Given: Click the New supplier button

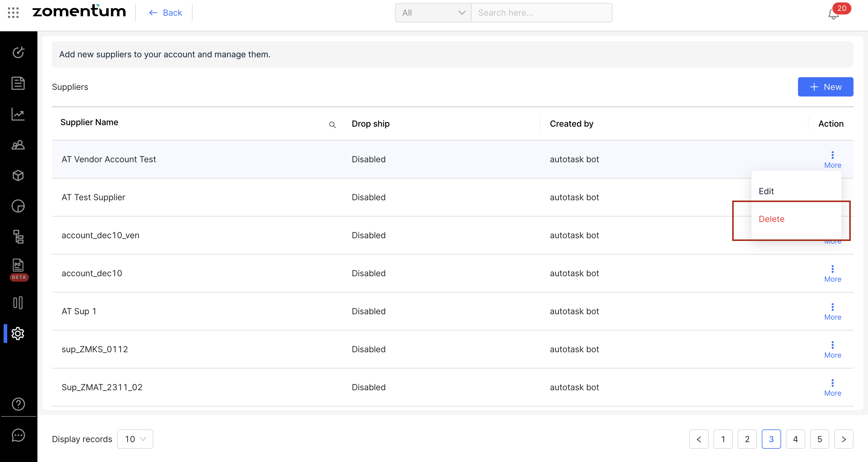Looking at the screenshot, I should point(825,87).
